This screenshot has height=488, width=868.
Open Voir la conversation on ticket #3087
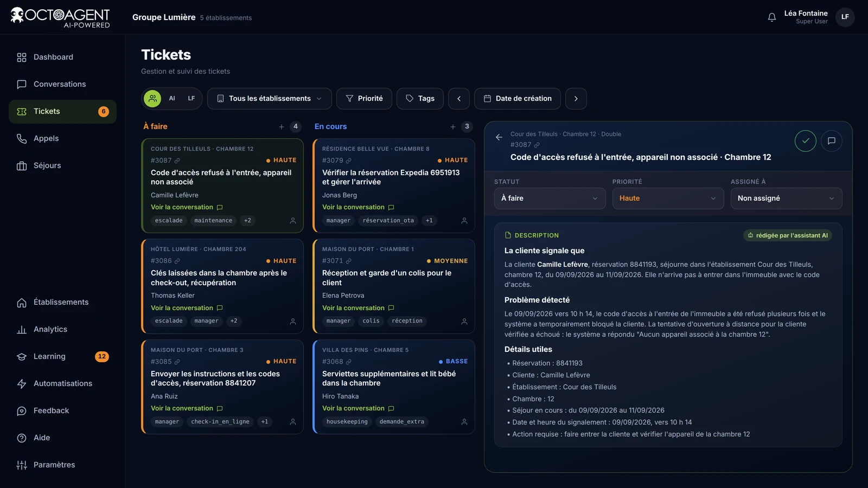tap(187, 207)
